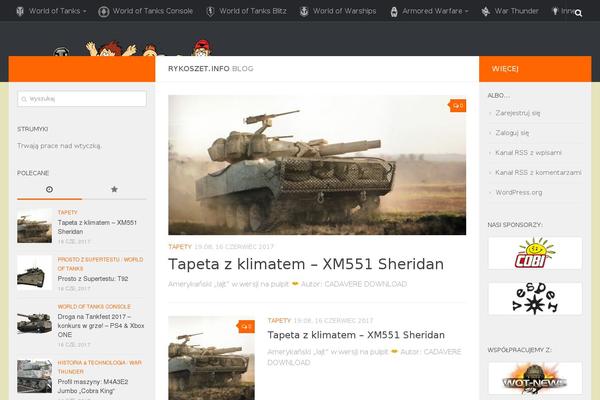Image resolution: width=600 pixels, height=400 pixels.
Task: Open comment count bubble on second post
Action: (x=246, y=327)
